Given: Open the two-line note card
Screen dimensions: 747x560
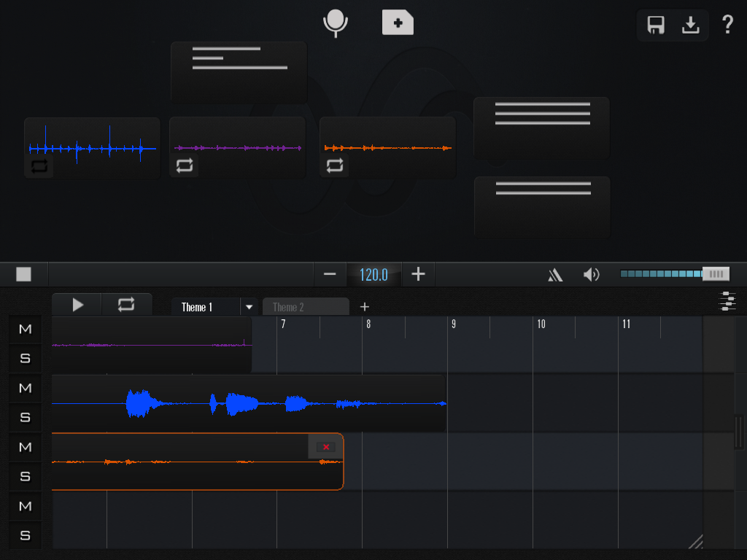Looking at the screenshot, I should pos(543,207).
